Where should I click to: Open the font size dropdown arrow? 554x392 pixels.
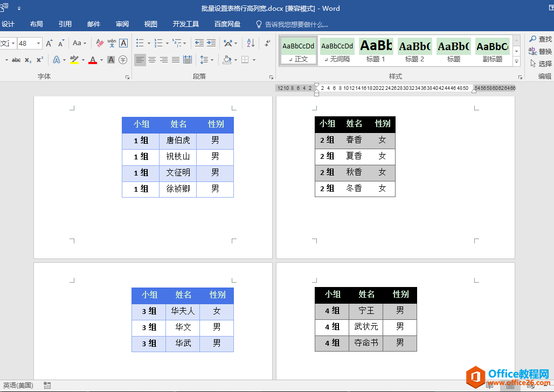point(38,44)
